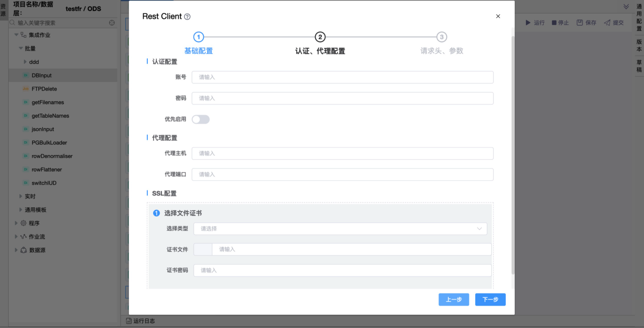This screenshot has width=644, height=328.
Task: Click the locate icon in search box
Action: coord(112,23)
